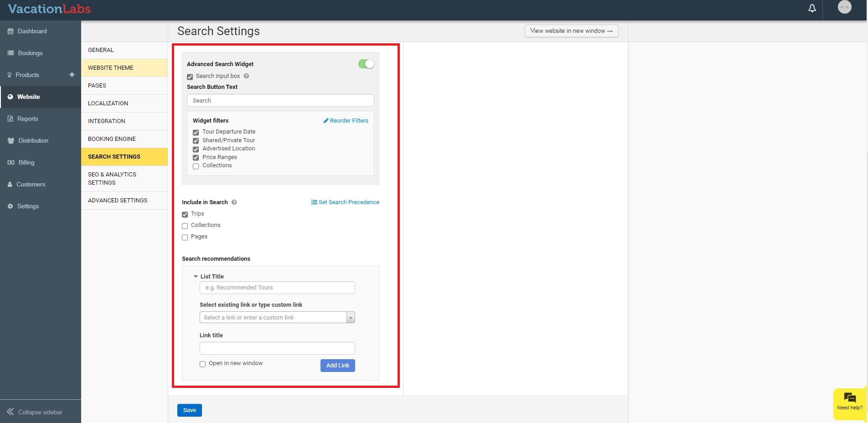Click the Search Button Text input field
Viewport: 868px width, 423px height.
[x=280, y=101]
